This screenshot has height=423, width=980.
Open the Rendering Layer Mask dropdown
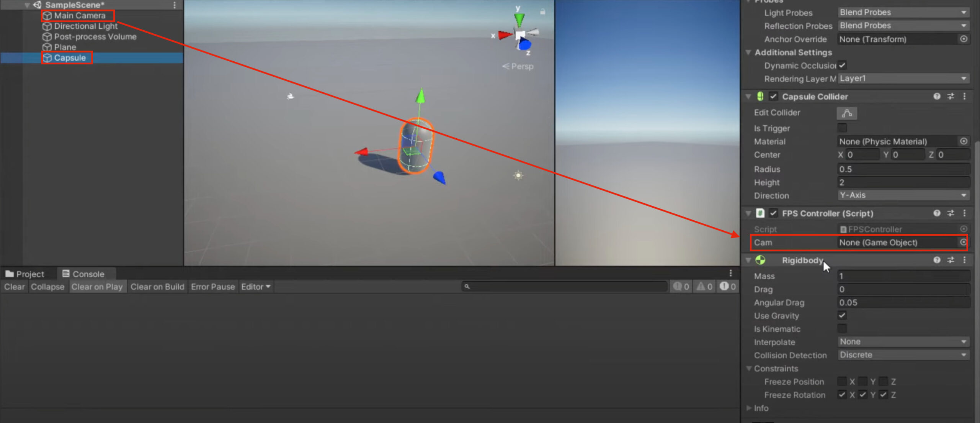click(x=903, y=79)
